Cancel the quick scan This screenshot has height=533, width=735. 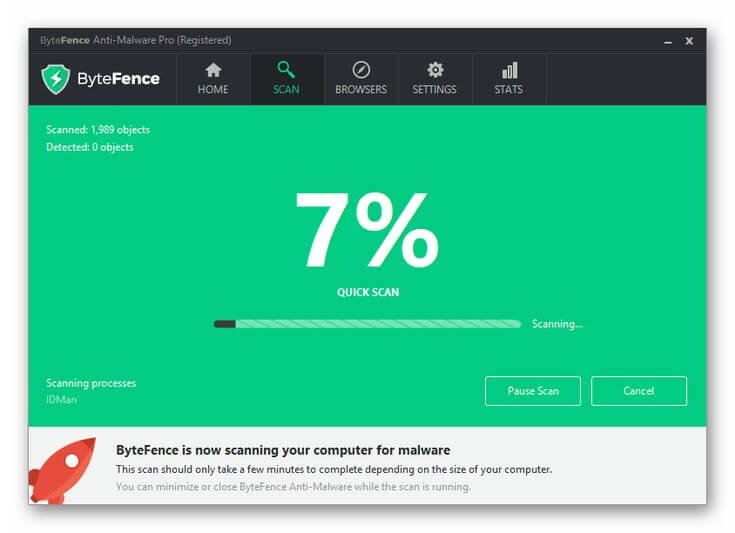639,391
